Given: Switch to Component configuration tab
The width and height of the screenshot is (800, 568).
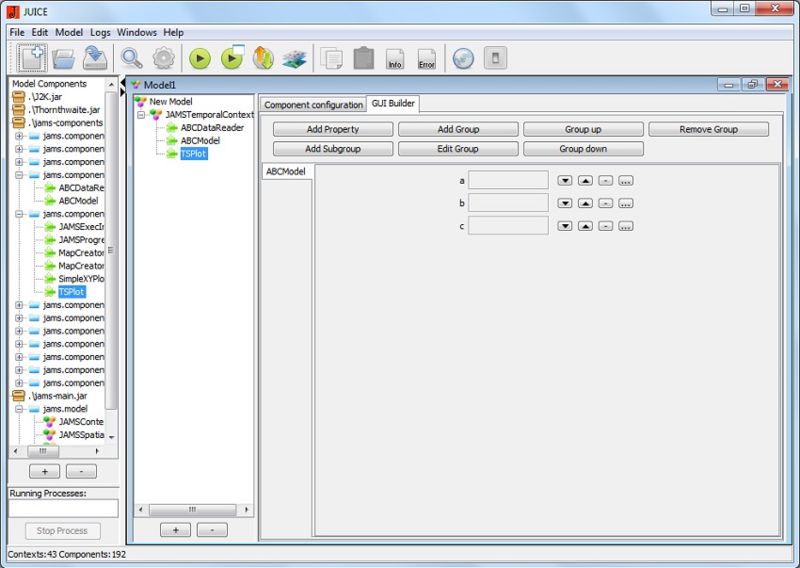Looking at the screenshot, I should coord(313,105).
